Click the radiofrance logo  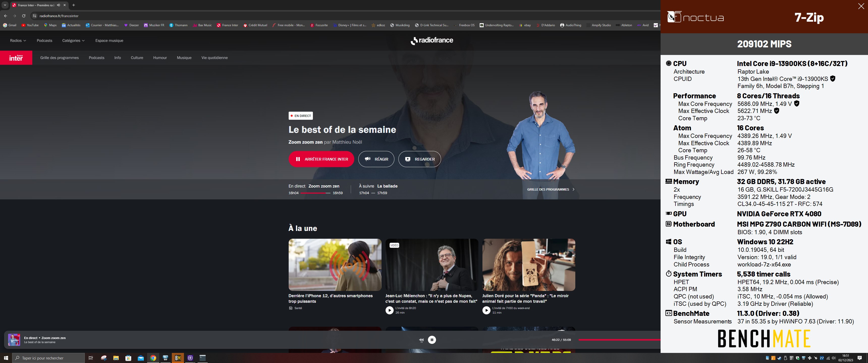(432, 40)
